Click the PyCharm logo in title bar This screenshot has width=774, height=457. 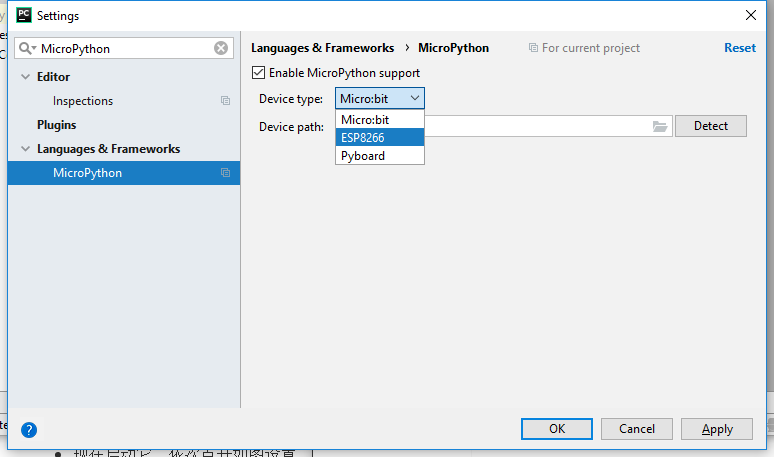pos(23,15)
